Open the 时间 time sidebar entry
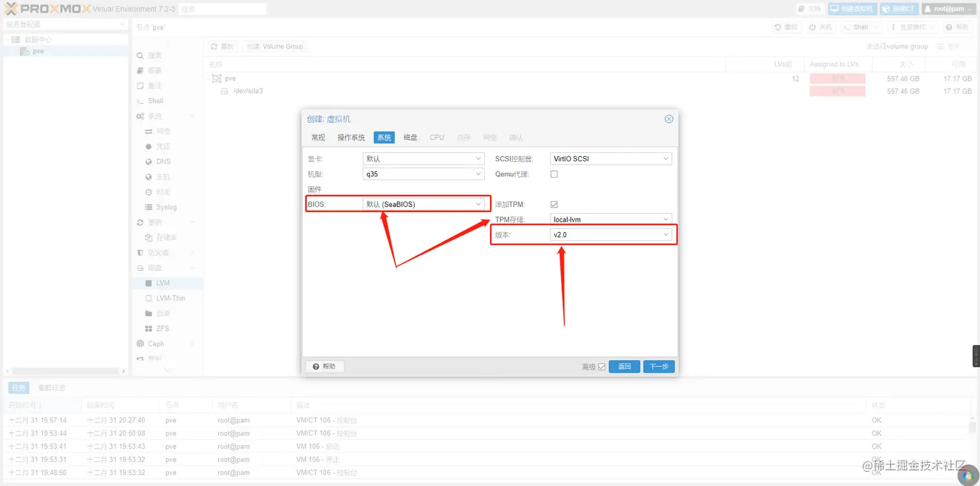Viewport: 980px width, 486px height. (163, 192)
